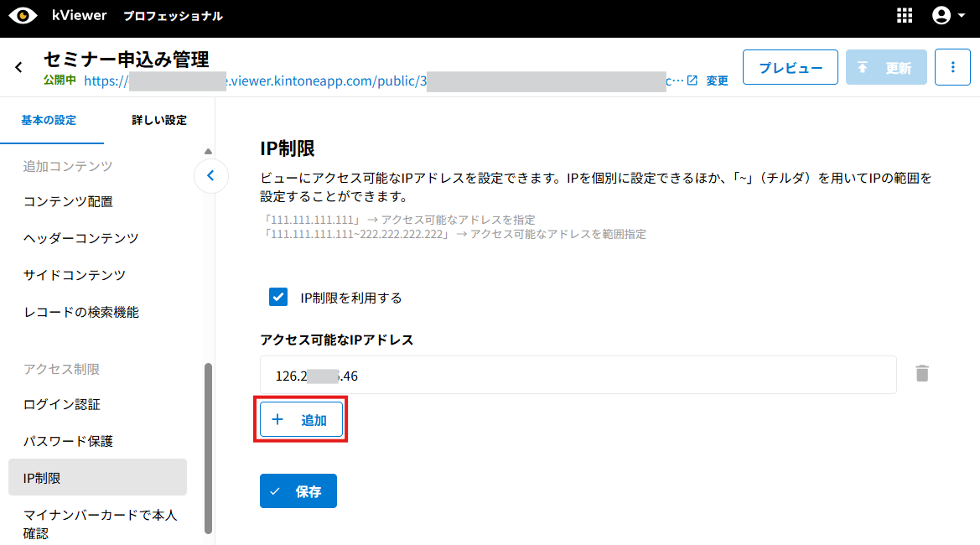This screenshot has width=980, height=545.
Task: Click the プレビュー button
Action: [x=790, y=67]
